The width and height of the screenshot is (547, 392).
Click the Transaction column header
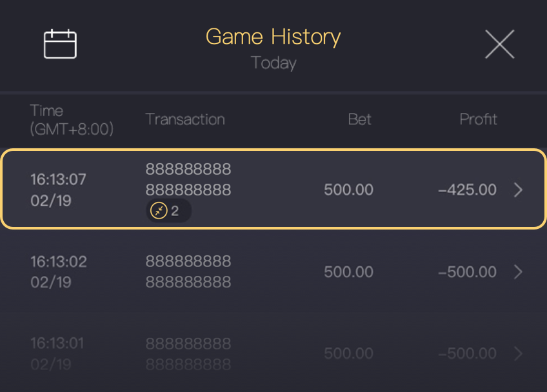185,119
